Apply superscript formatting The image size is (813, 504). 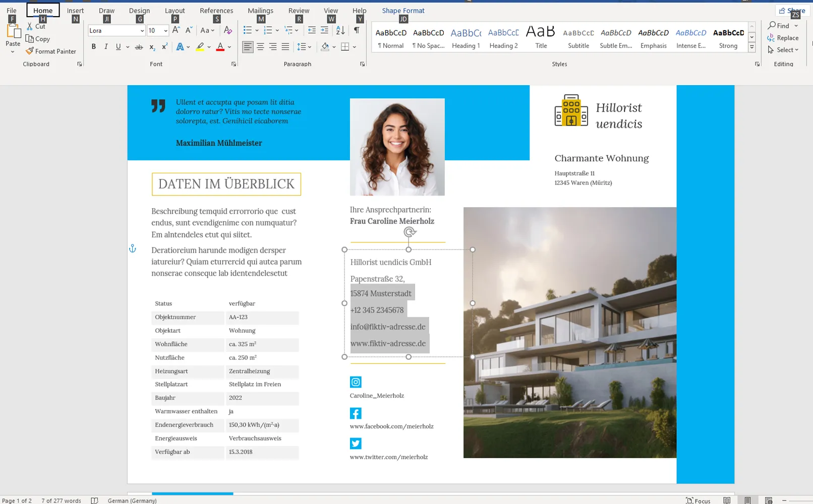coord(164,47)
